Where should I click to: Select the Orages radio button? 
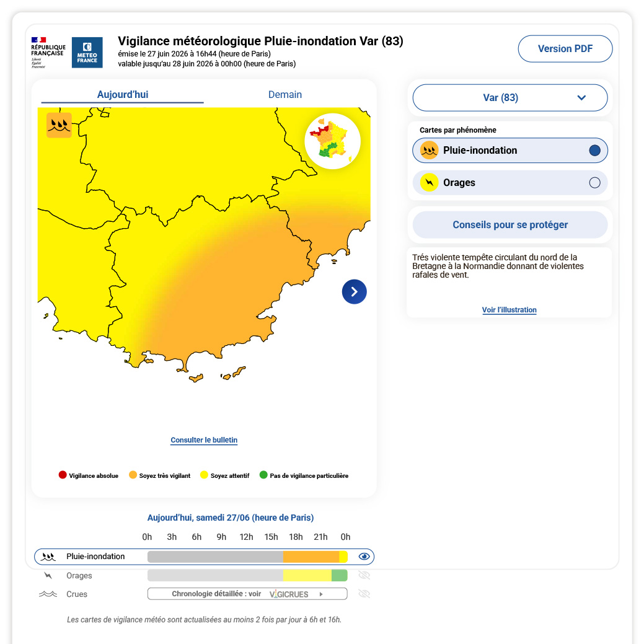[594, 183]
